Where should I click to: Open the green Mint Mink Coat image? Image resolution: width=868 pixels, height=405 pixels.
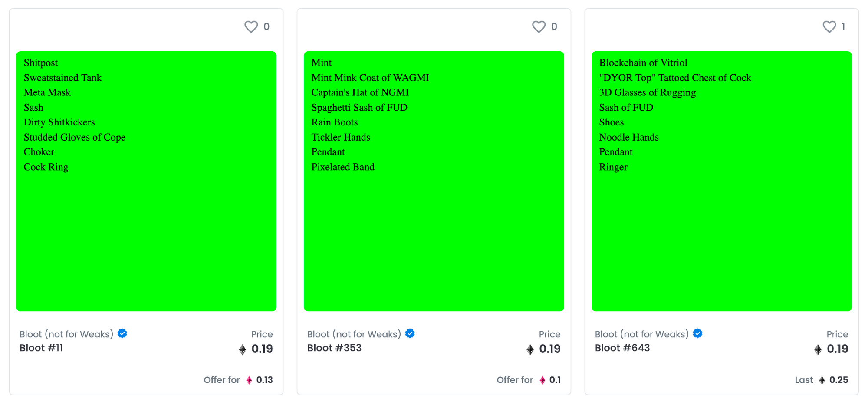(434, 181)
